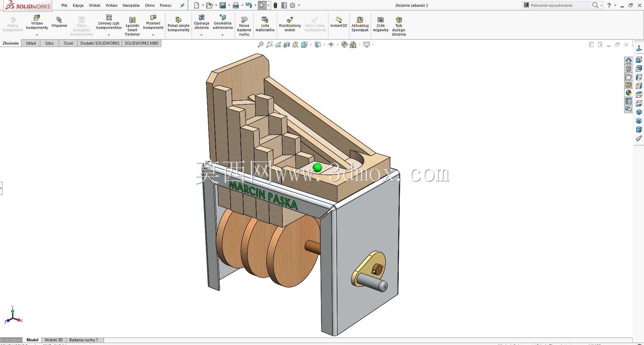Click Options gear icon
644x345 pixels.
pyautogui.click(x=292, y=5)
